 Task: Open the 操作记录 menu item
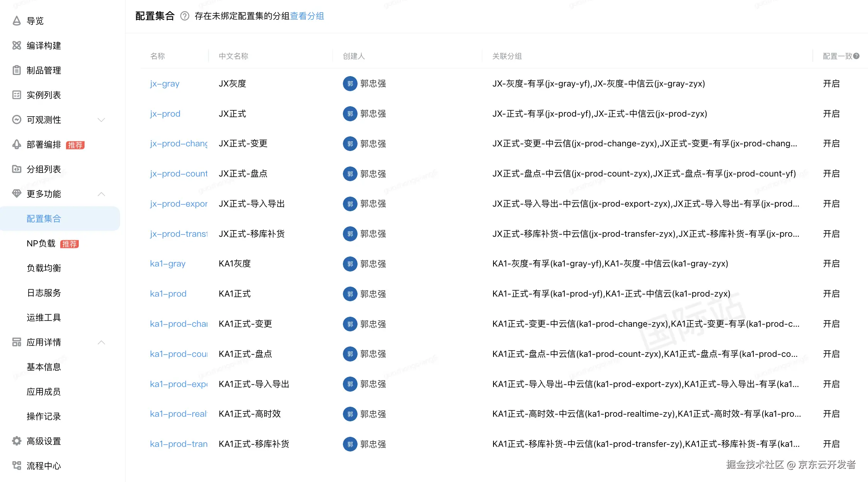click(44, 416)
